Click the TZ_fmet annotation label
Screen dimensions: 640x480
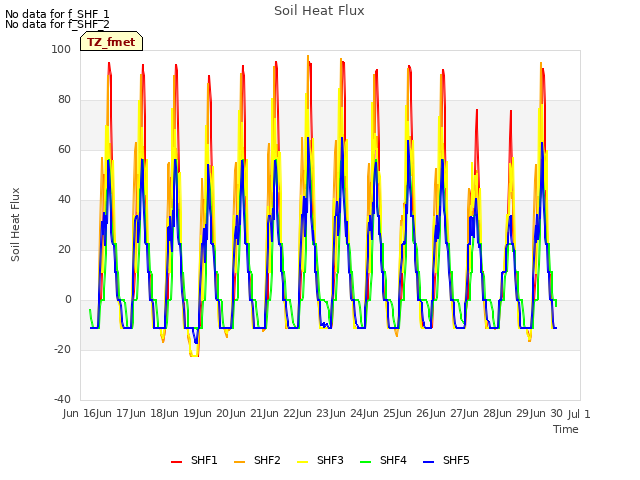click(111, 42)
